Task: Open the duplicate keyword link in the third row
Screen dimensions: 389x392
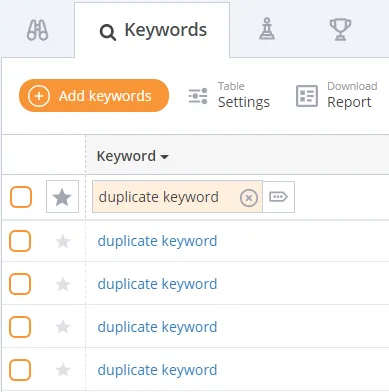Action: (157, 284)
